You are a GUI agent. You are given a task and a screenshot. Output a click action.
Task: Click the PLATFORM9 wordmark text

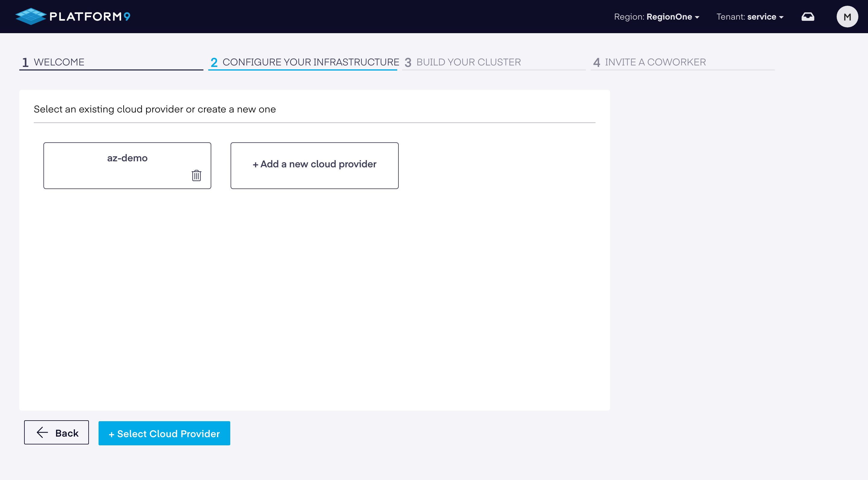pyautogui.click(x=90, y=17)
